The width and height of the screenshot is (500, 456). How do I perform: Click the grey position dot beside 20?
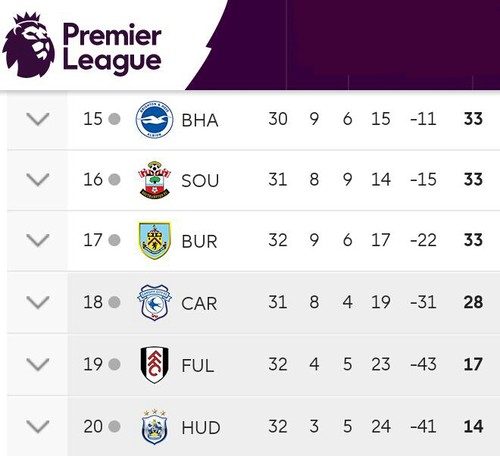pyautogui.click(x=114, y=426)
